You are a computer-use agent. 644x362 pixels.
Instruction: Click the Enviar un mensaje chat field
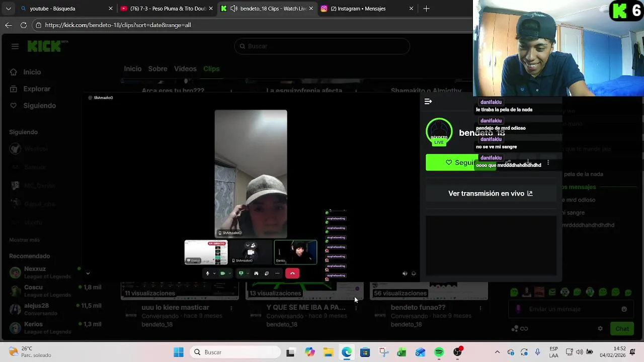coord(571,309)
